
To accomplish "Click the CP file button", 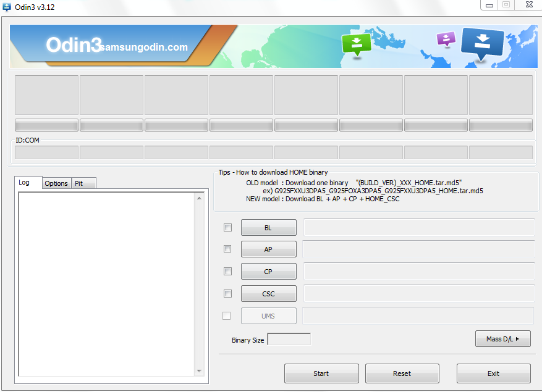I will (269, 272).
